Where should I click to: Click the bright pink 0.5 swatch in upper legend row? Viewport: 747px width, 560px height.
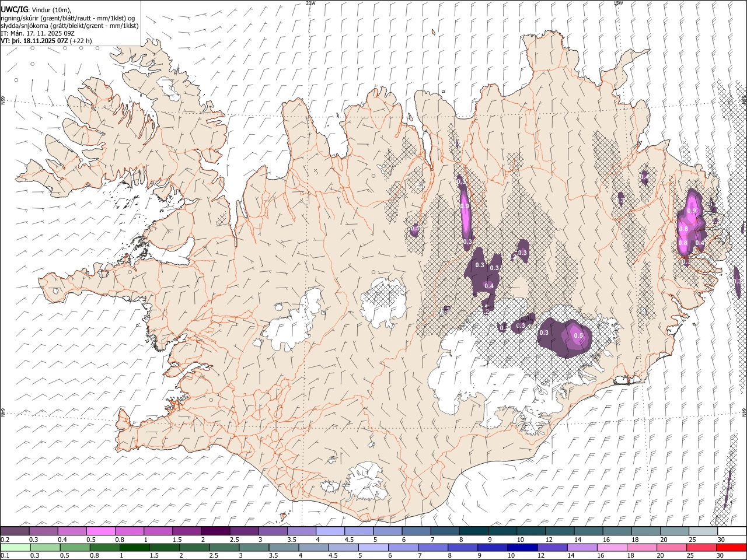coord(101,531)
